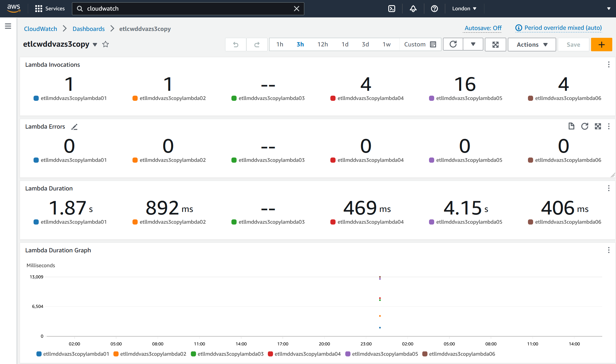Select the 1w time range
This screenshot has height=364, width=616.
[386, 44]
